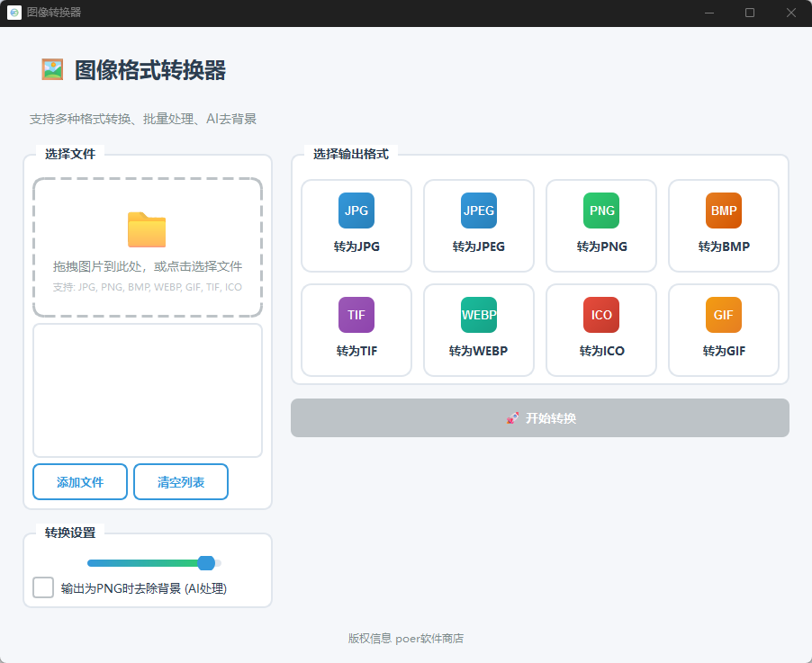Click the picture emoji beside the heading
Screen dimensions: 812x663
click(52, 69)
